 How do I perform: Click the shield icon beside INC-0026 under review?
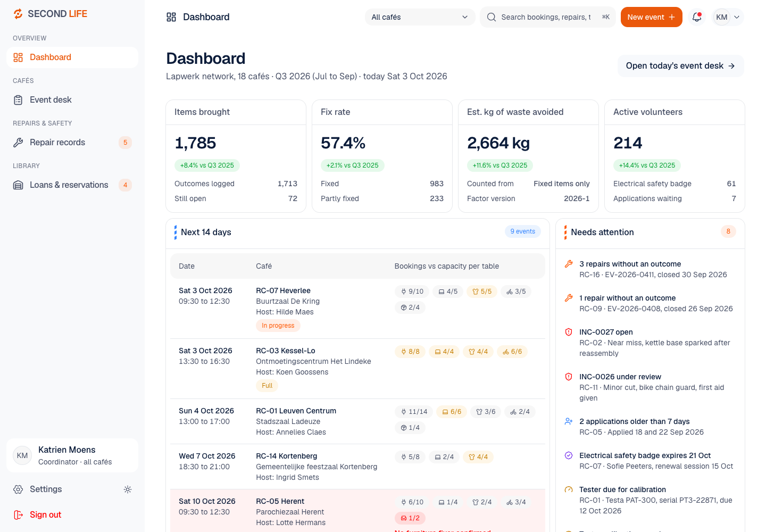(x=569, y=377)
